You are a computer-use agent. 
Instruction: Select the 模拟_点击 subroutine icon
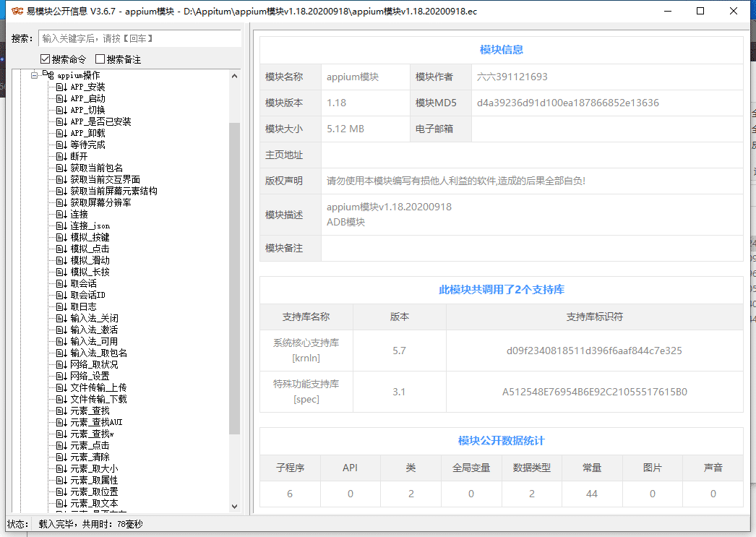coord(61,249)
